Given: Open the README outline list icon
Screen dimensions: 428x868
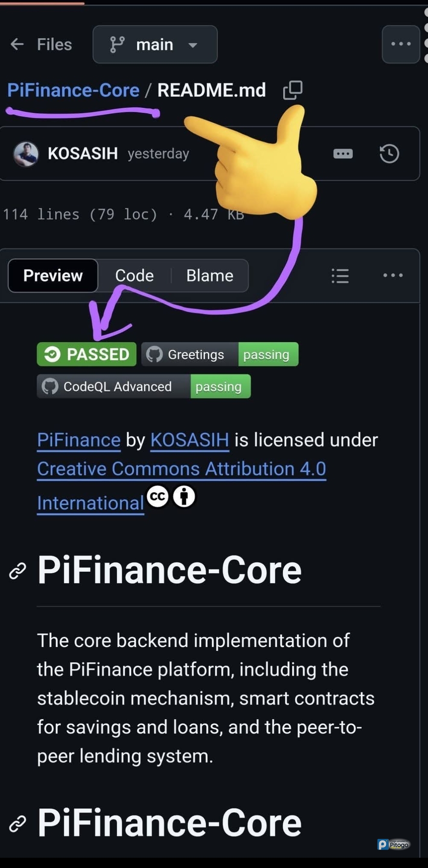Looking at the screenshot, I should tap(340, 276).
